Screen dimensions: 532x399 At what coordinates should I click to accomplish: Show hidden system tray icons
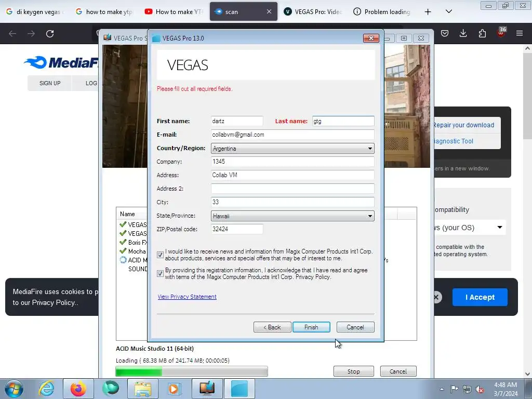point(442,389)
